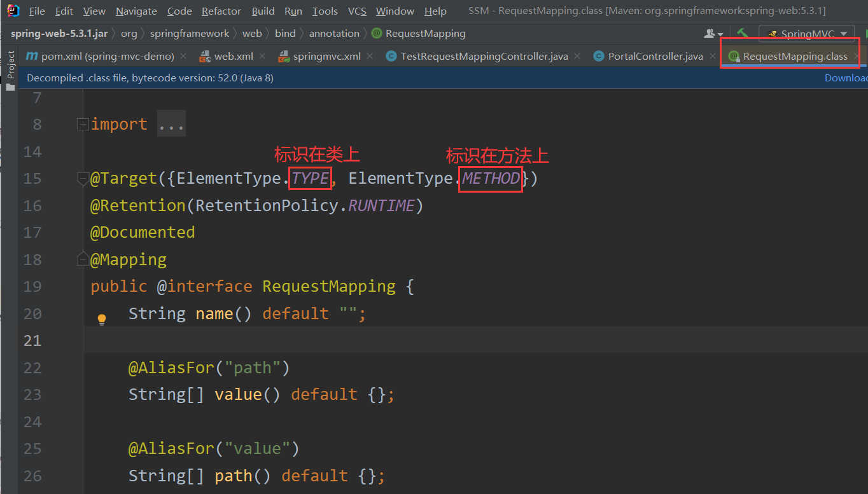Click the IntelliJ IDEA logo icon
The height and width of the screenshot is (494, 868).
(13, 11)
